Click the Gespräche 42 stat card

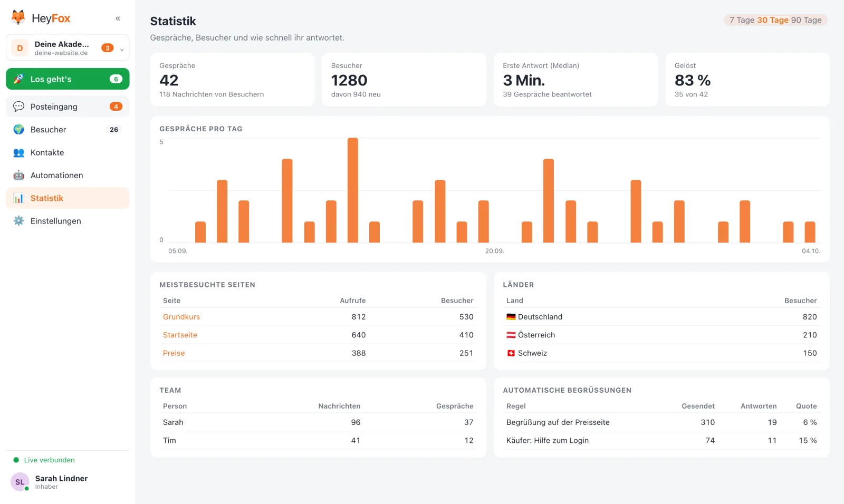(x=232, y=80)
